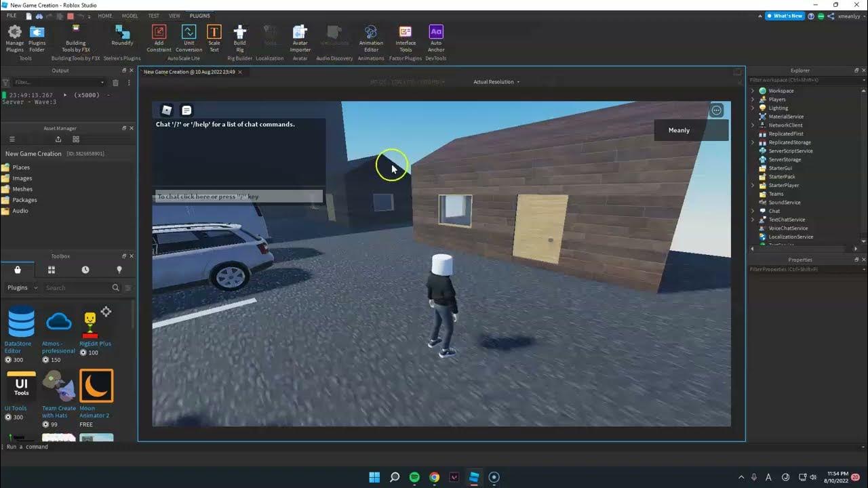The image size is (868, 488).
Task: Expand the Lighting tree node
Action: coord(752,108)
